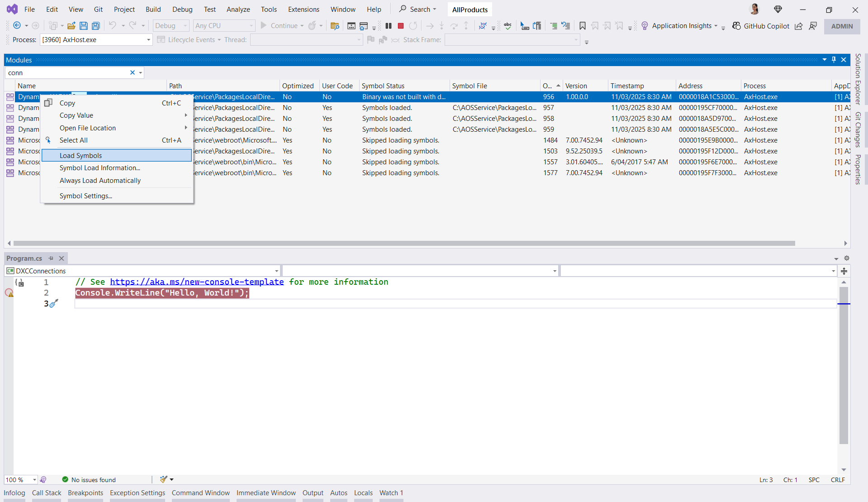Pin the Program.cs tab
Screen dimensions: 868x502
(51, 258)
